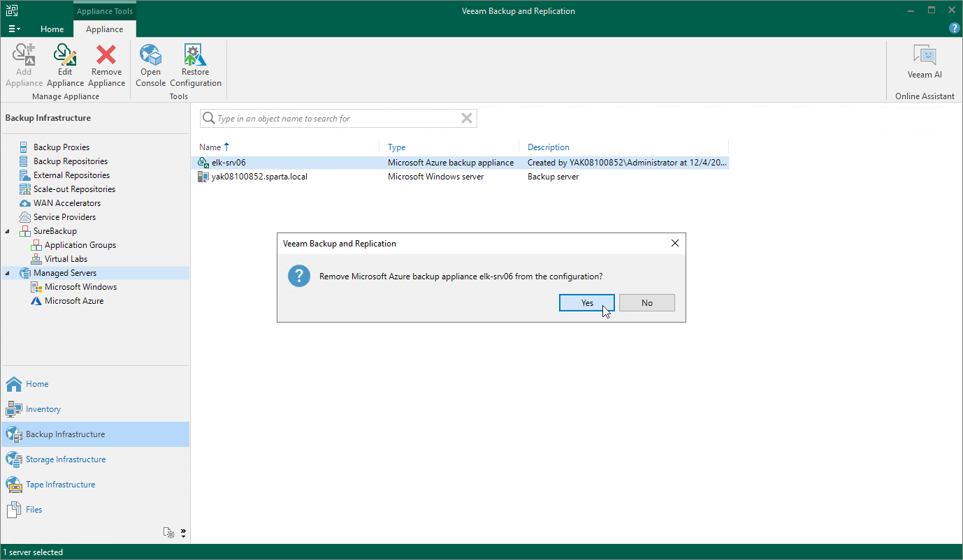
Task: Go to the Home view
Action: (x=95, y=384)
